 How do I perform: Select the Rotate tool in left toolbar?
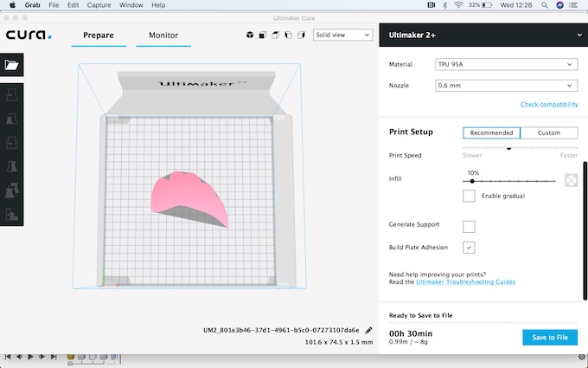(x=11, y=143)
